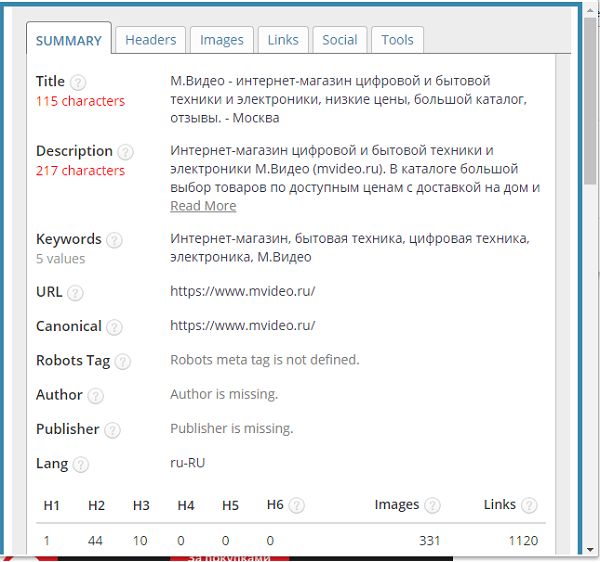Viewport: 600px width, 562px height.
Task: Switch to the SUMMARY tab
Action: click(69, 38)
